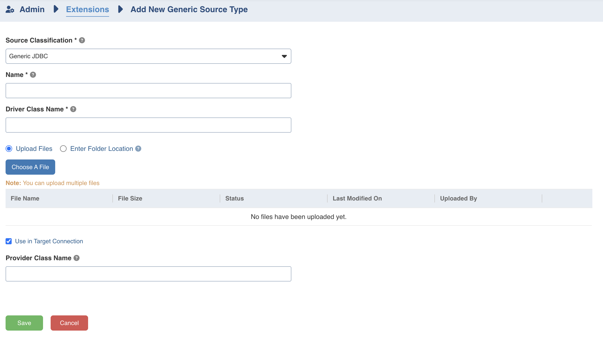603x364 pixels.
Task: Click breadcrumb arrow after Extensions
Action: 120,10
